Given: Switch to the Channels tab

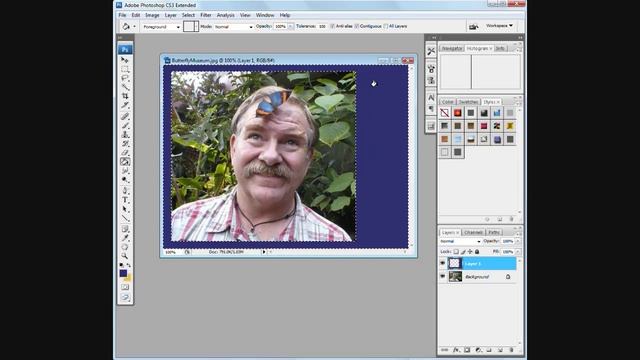Looking at the screenshot, I should coord(473,232).
